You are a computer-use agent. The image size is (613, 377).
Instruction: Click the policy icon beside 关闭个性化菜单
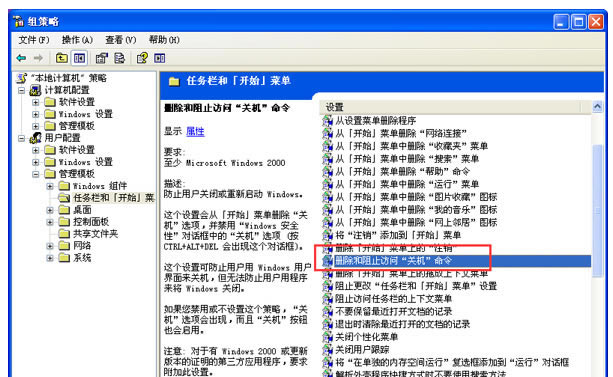point(327,337)
